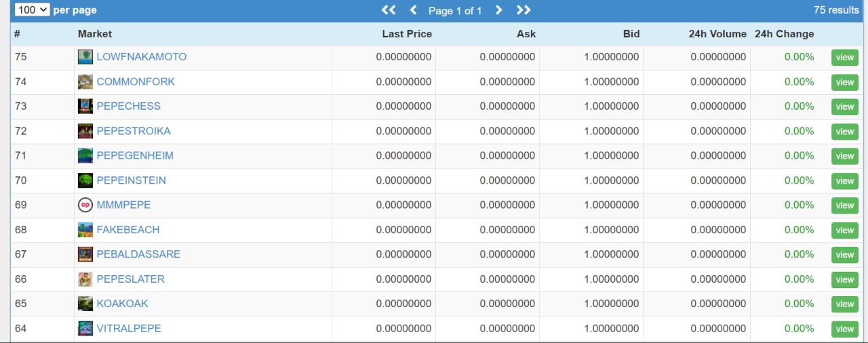
Task: Click LOWFNAKAMOTO market thumbnail icon
Action: tap(85, 57)
